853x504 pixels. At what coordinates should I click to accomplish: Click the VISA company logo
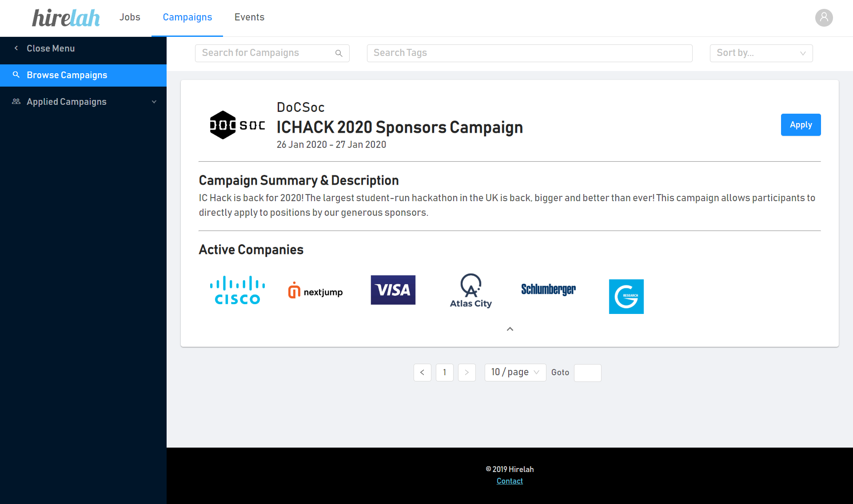point(393,290)
